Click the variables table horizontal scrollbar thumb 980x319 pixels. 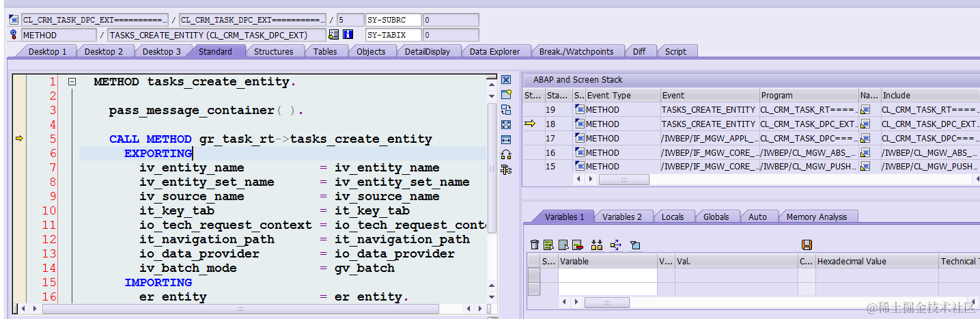point(606,303)
